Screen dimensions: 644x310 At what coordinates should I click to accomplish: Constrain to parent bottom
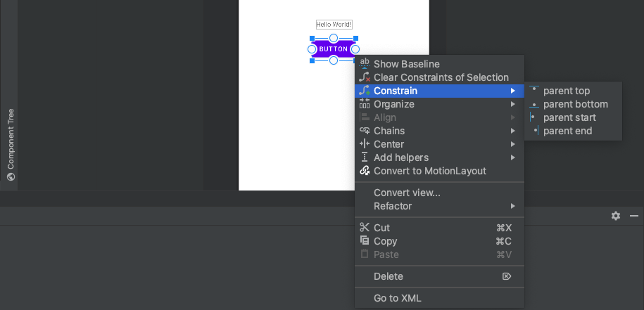(574, 104)
